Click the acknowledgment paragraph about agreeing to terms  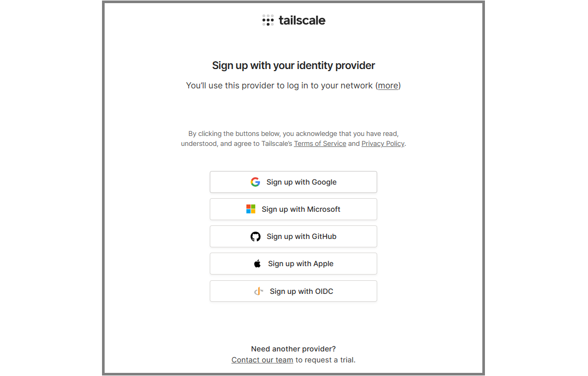pos(293,139)
